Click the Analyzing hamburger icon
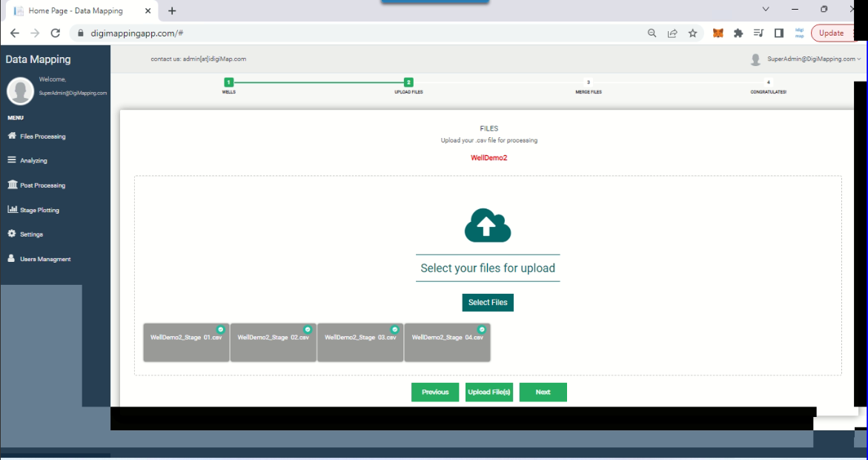The image size is (868, 460). (12, 160)
